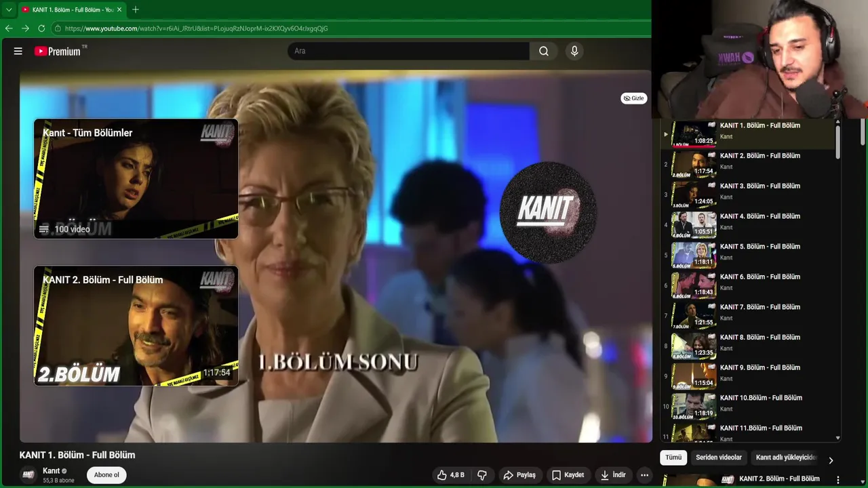The height and width of the screenshot is (488, 868).
Task: Dislike the video with thumbs down
Action: (x=482, y=475)
